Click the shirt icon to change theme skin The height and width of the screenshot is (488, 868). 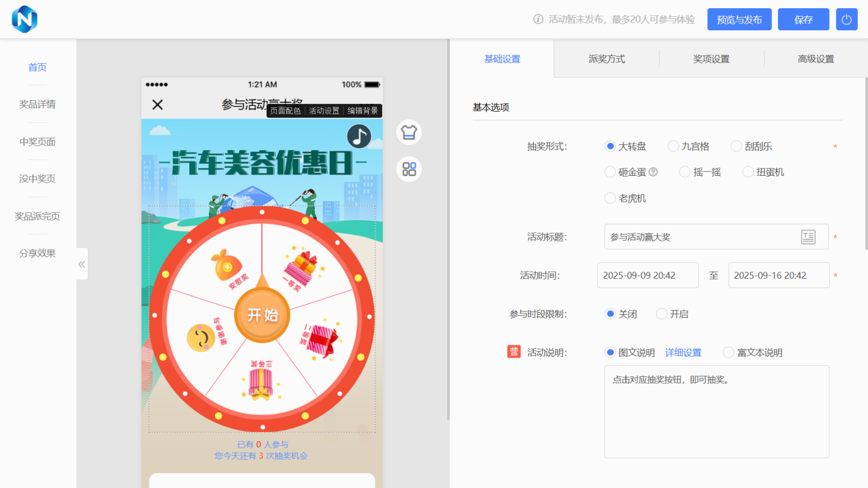[408, 132]
